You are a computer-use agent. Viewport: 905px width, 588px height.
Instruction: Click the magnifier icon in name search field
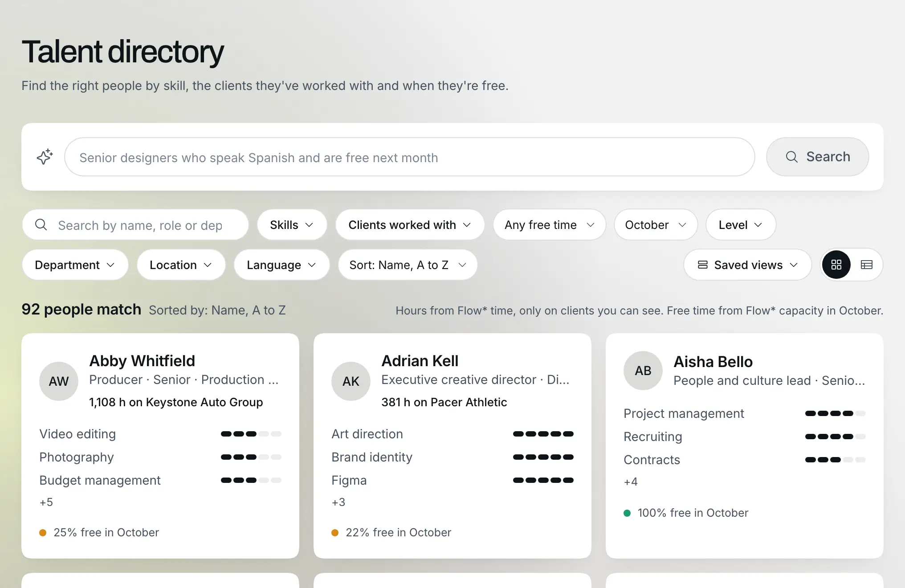pos(41,225)
